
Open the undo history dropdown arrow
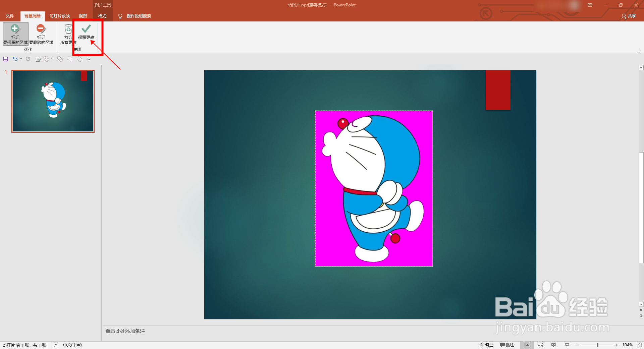click(21, 59)
